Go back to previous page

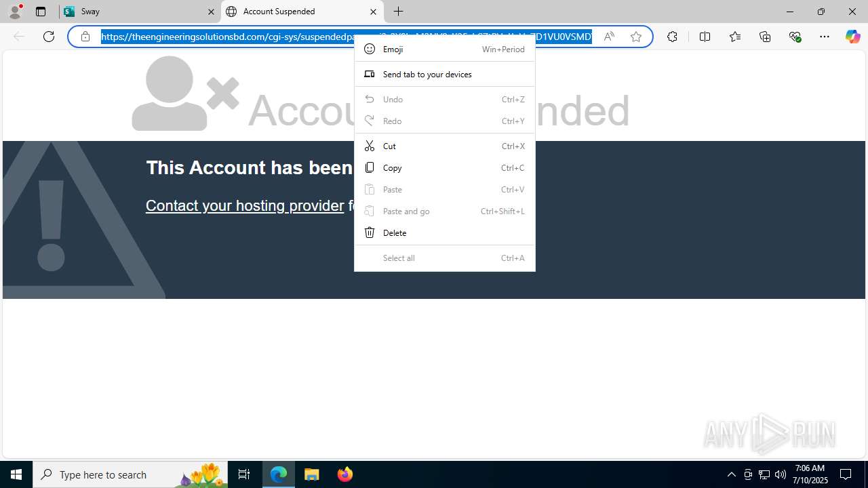pos(19,37)
